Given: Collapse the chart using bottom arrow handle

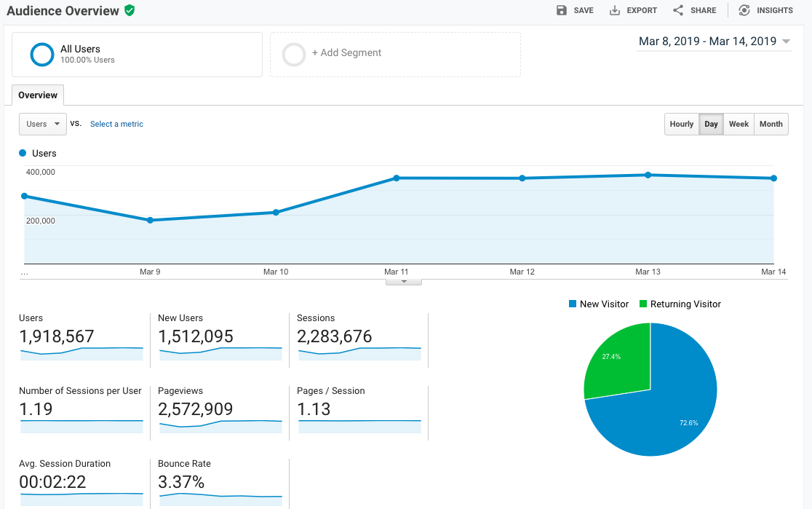Looking at the screenshot, I should [x=403, y=281].
